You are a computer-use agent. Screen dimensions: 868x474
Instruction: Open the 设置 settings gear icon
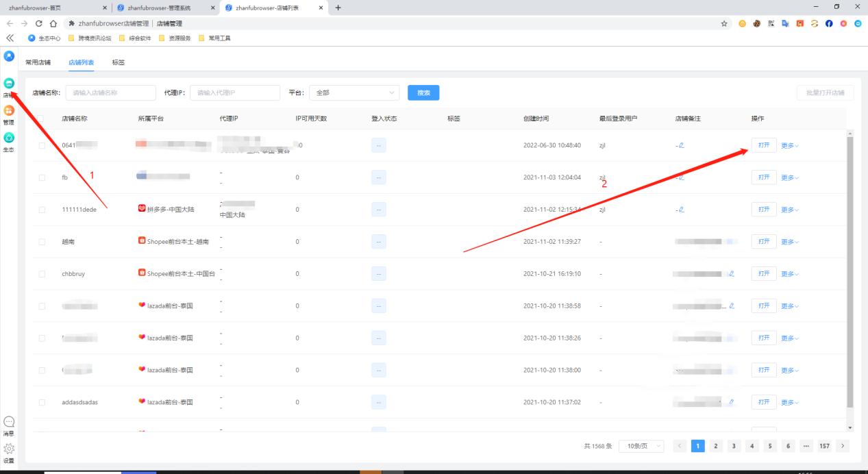pyautogui.click(x=9, y=449)
